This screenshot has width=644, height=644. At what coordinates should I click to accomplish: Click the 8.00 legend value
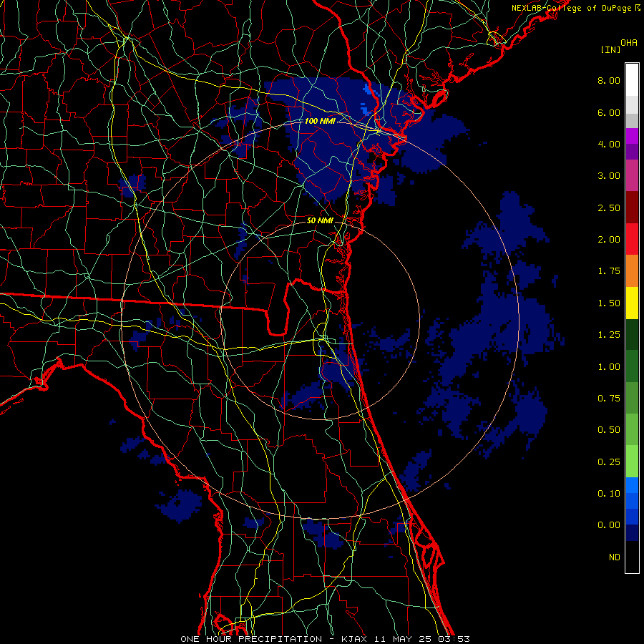coord(609,80)
